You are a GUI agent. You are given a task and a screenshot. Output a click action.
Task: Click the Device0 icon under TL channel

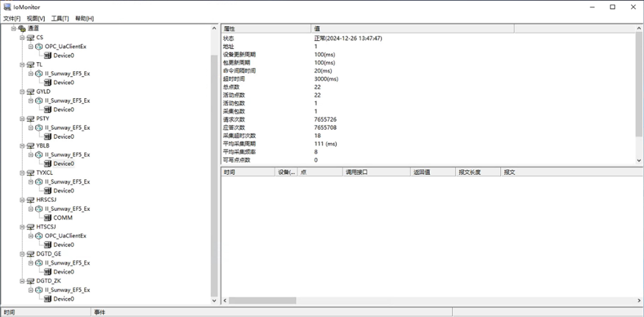(x=47, y=82)
